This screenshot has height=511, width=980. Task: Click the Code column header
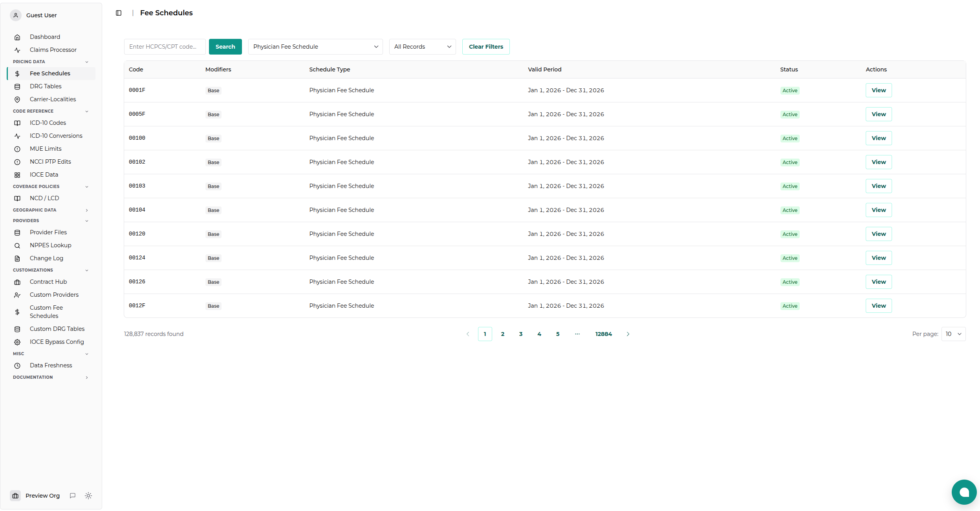click(x=136, y=69)
